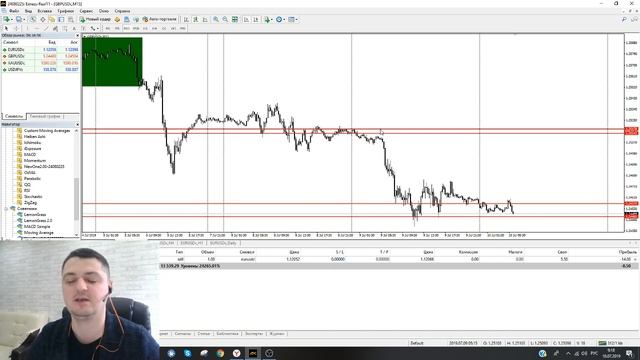640x360 pixels.
Task: Toggle Navigator window icon
Action: pos(52,19)
